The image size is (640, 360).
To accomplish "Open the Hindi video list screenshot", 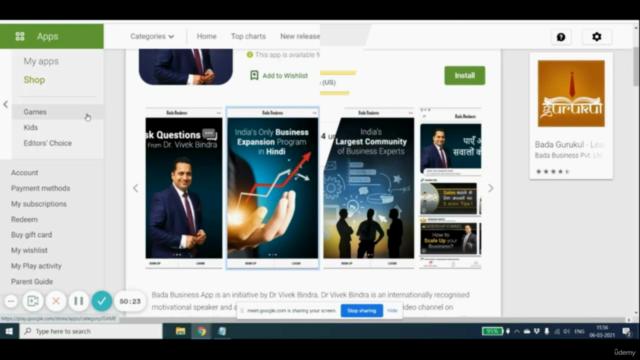I will (451, 188).
